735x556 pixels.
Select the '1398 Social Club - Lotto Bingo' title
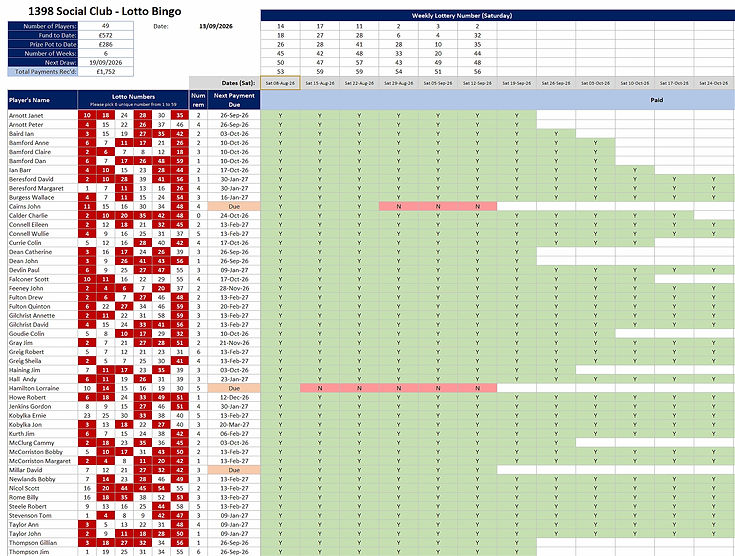(105, 11)
